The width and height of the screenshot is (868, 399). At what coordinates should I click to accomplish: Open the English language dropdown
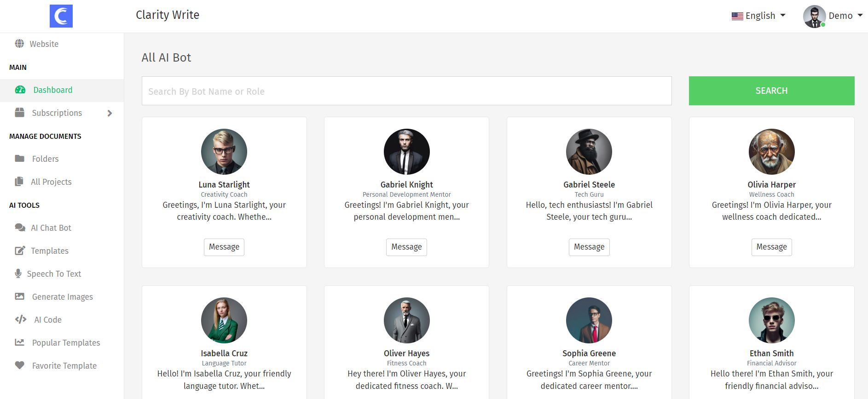click(x=758, y=16)
